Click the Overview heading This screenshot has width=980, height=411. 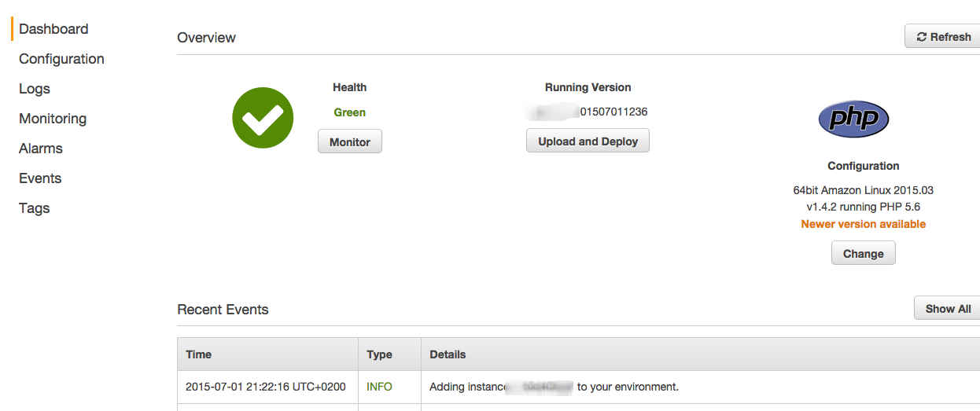pos(206,37)
